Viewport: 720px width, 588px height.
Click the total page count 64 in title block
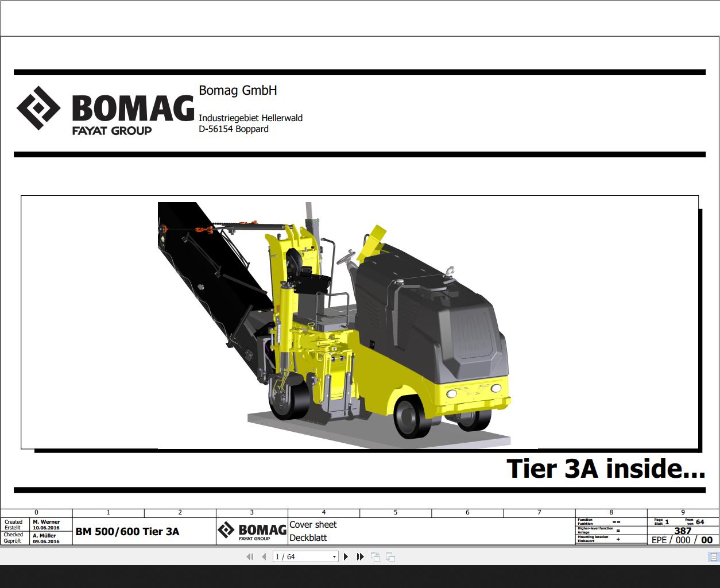pos(699,522)
